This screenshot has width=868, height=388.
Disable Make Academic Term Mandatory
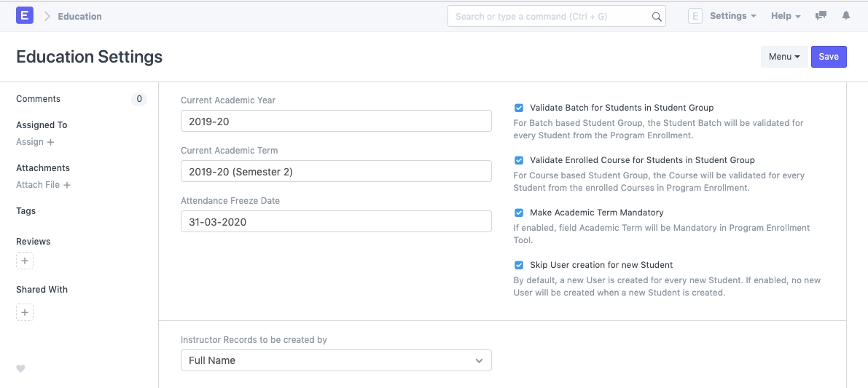tap(519, 213)
